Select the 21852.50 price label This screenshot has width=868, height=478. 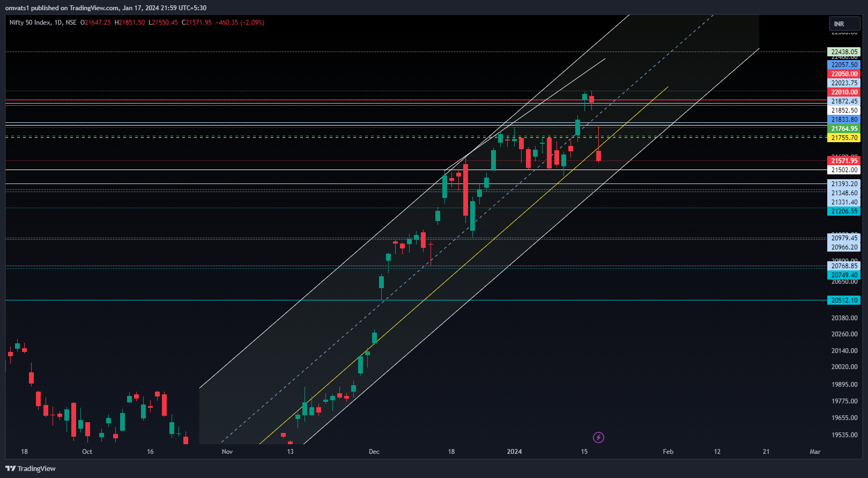click(x=844, y=111)
